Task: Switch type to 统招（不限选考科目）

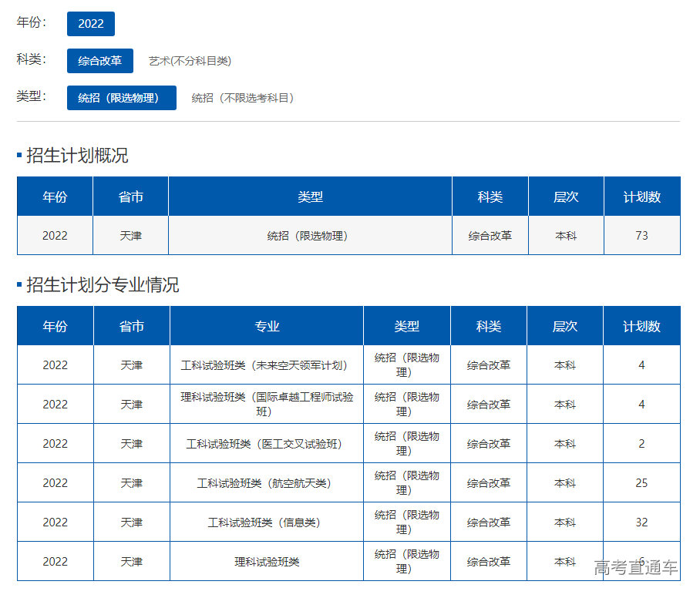Action: [x=243, y=98]
